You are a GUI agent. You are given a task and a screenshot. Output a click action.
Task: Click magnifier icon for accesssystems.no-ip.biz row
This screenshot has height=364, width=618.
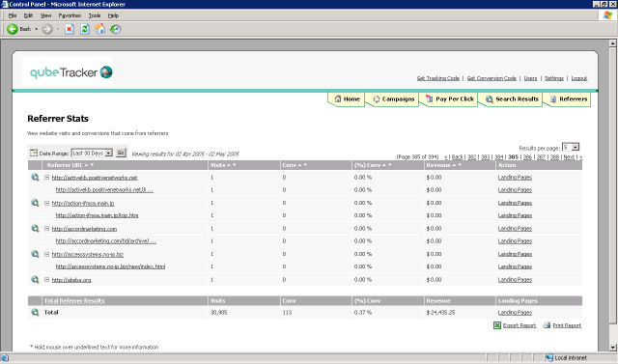(35, 254)
